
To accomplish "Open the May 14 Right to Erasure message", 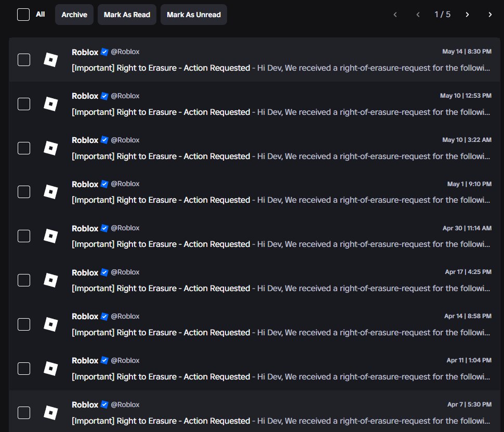I will tap(255, 60).
